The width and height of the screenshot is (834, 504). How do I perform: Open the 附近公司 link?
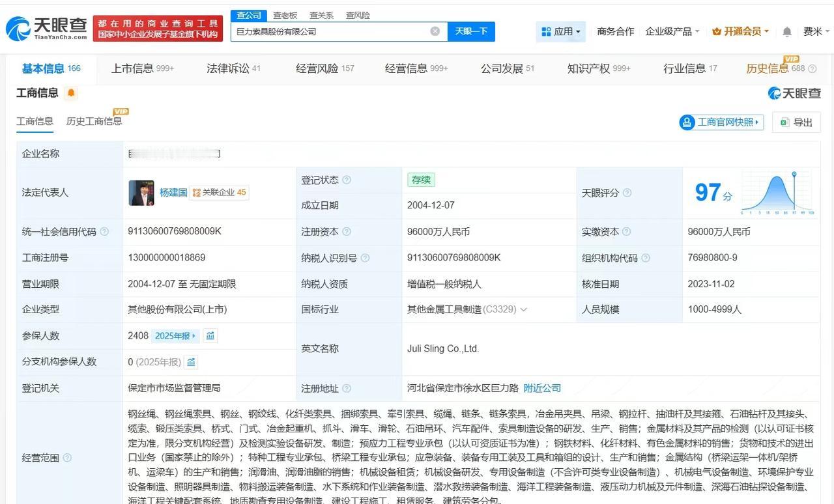[542, 388]
